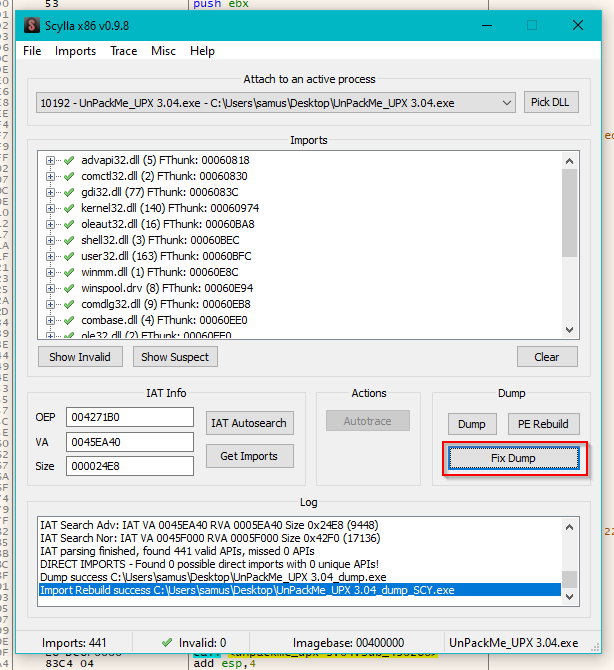Screen dimensions: 614x670
Task: Select shell32.dll (3) FThunk: 00060BEC row
Action: [160, 240]
